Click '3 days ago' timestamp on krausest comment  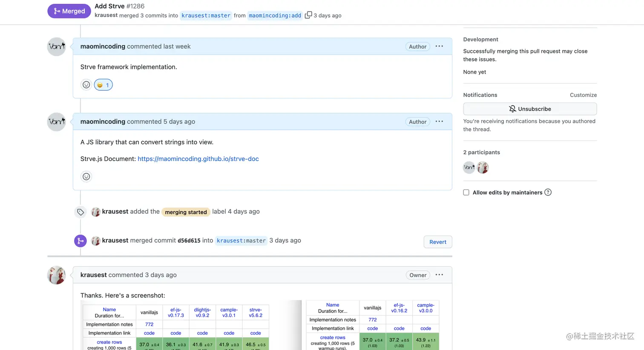(x=161, y=275)
